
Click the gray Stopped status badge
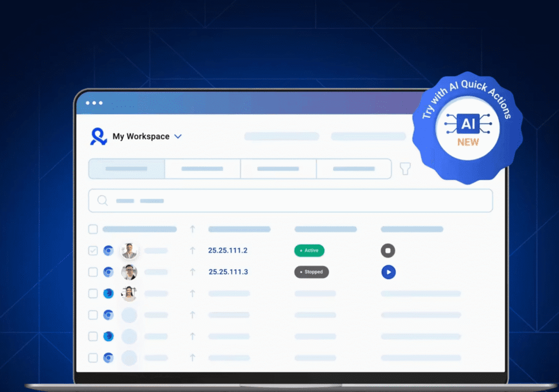coord(311,272)
